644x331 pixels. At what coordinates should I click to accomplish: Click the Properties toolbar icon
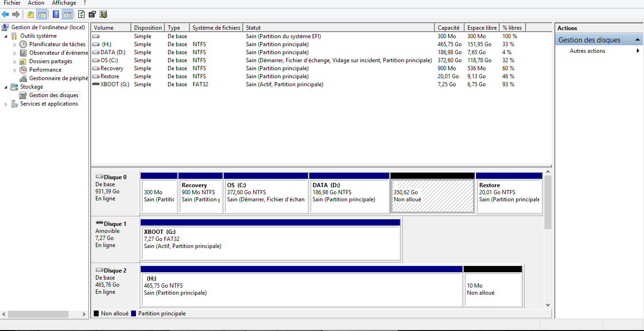[92, 14]
